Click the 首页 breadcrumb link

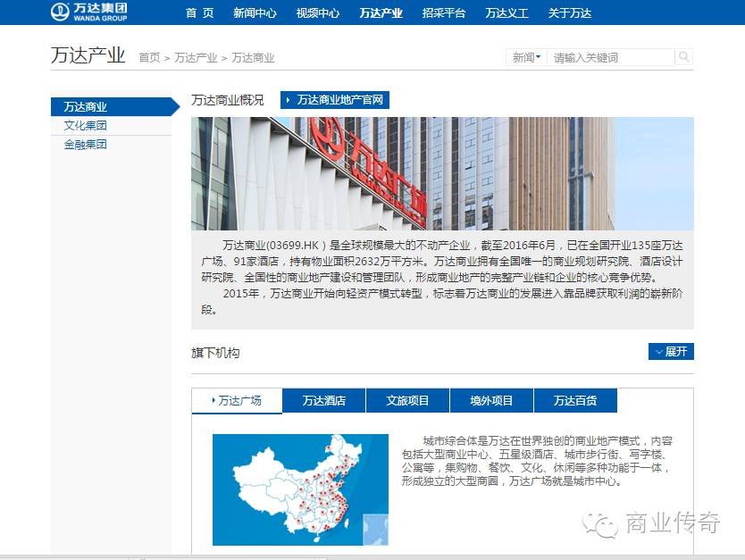(149, 58)
